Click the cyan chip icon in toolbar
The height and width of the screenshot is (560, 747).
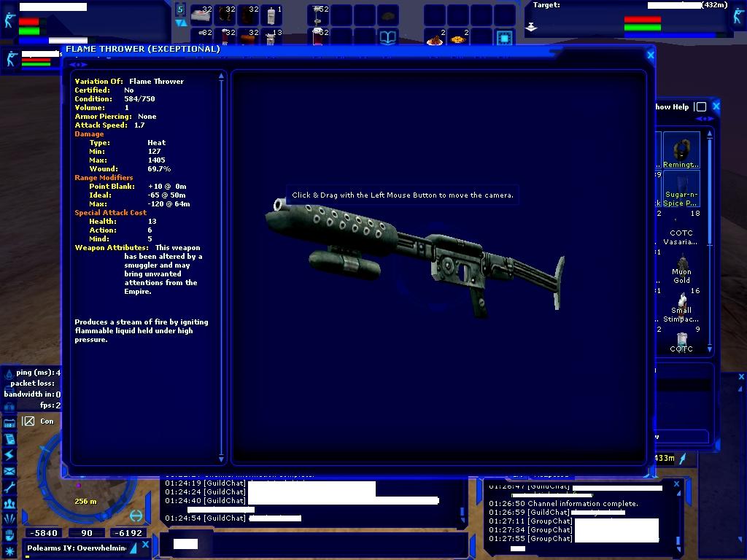(505, 36)
